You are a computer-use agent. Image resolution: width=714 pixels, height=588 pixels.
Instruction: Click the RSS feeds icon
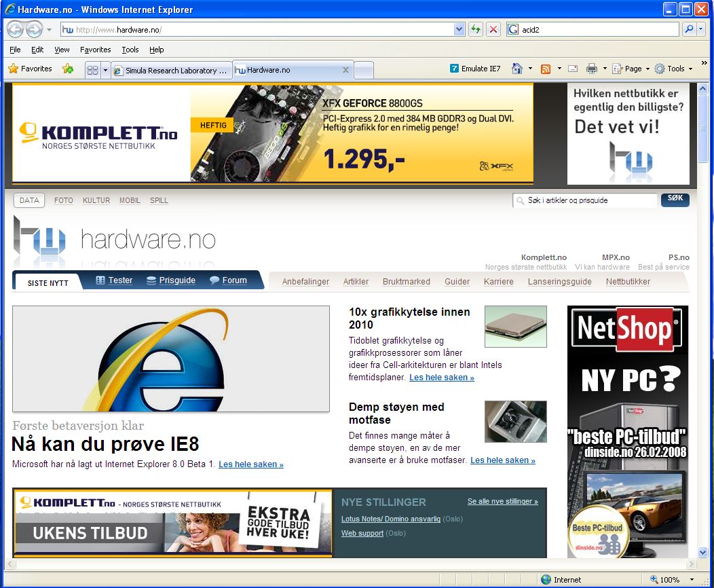pyautogui.click(x=546, y=69)
